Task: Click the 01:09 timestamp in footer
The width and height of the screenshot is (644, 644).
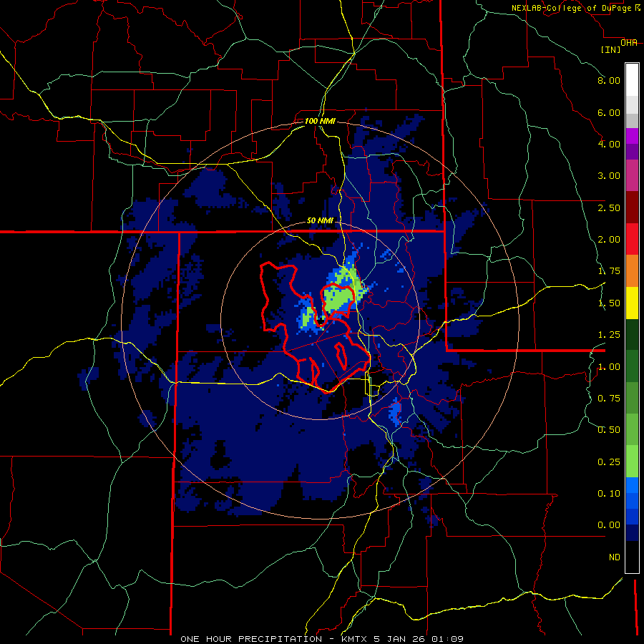Action: tap(447, 639)
